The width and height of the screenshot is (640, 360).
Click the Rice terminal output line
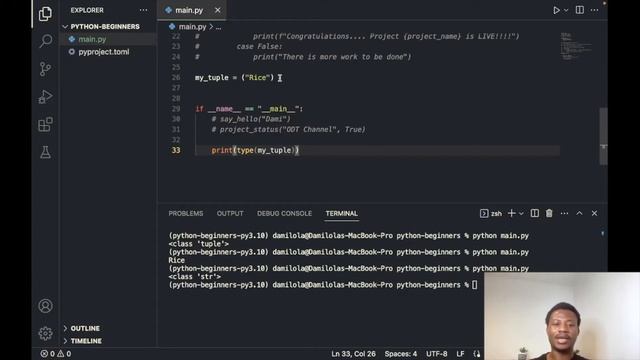(x=176, y=260)
